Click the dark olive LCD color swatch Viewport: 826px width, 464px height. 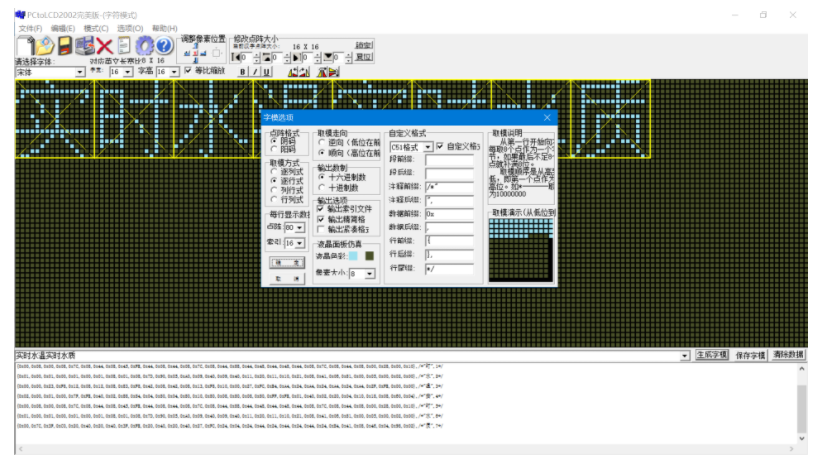(369, 256)
